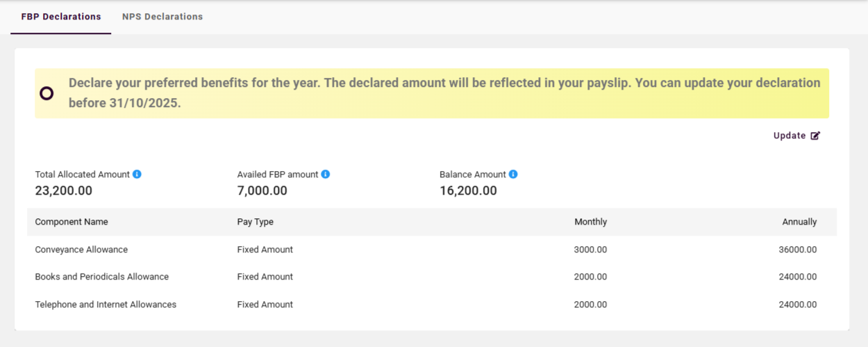
Task: Click info icon next to Availed FBP amount
Action: click(326, 175)
